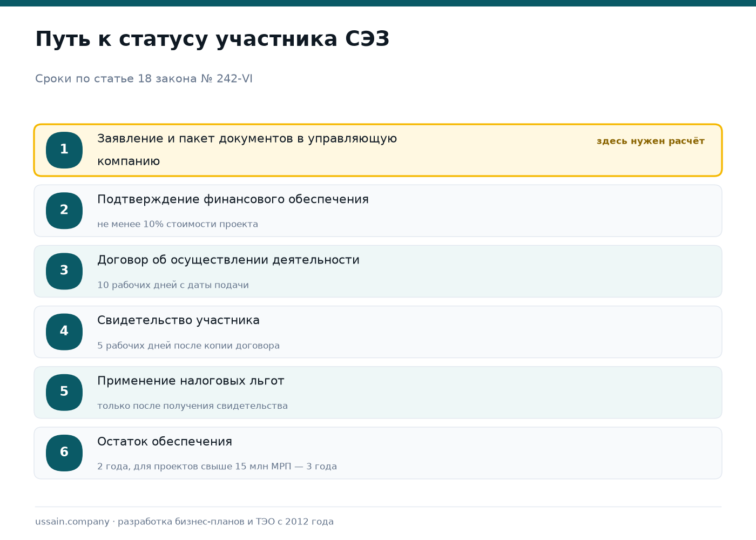Click the heading "Путь к статусу участника СЭЗ"
Image resolution: width=756 pixels, height=540 pixels.
pos(212,39)
